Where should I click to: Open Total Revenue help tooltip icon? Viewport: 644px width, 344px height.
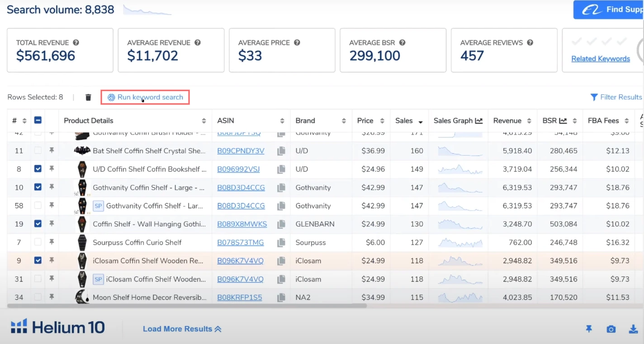pos(76,42)
